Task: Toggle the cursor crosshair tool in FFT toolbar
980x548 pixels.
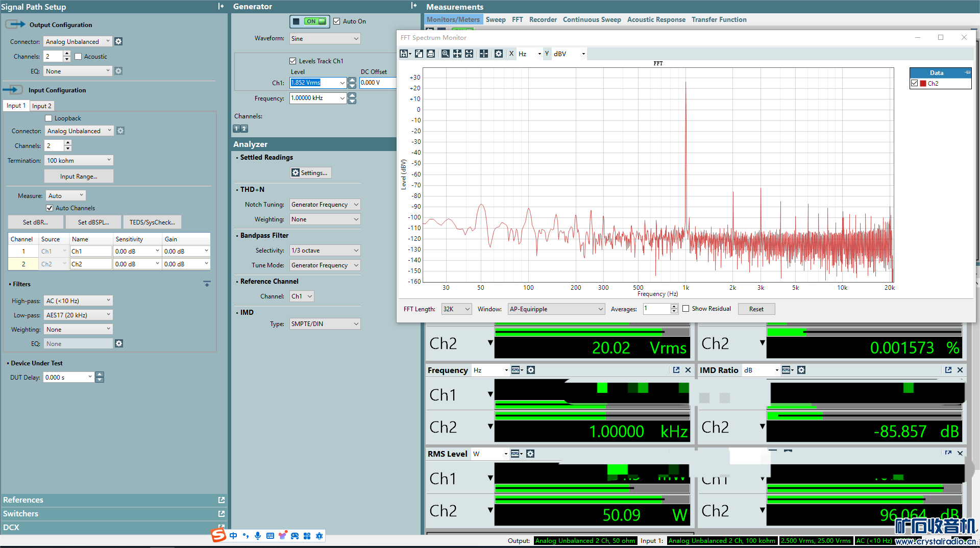Action: tap(484, 54)
